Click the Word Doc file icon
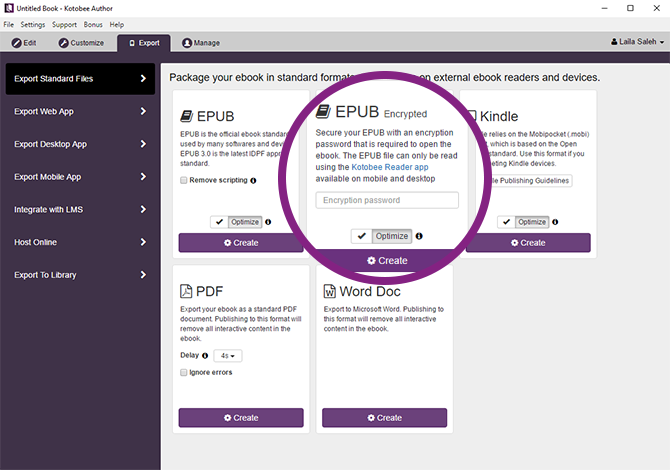The image size is (670, 470). tap(329, 291)
